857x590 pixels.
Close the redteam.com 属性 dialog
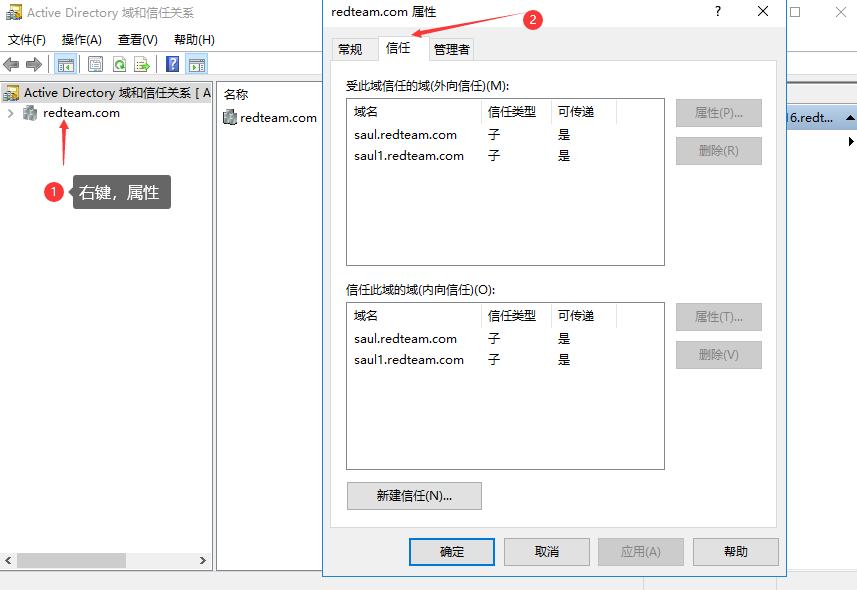point(763,11)
